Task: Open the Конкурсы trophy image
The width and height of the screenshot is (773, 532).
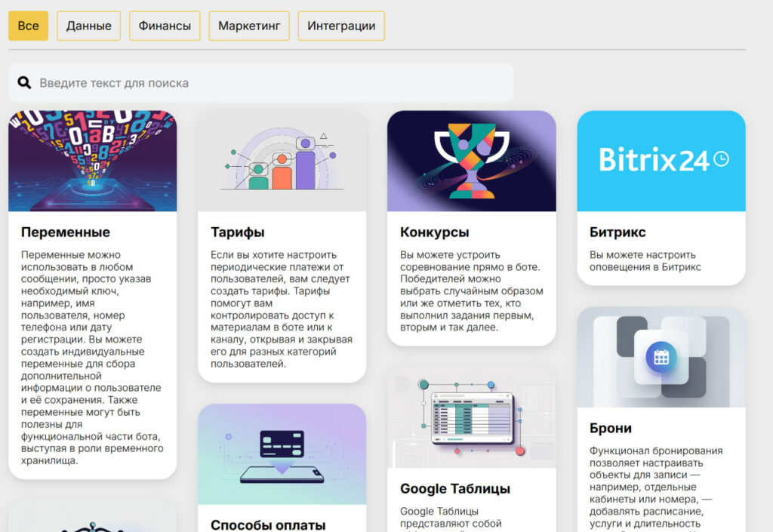Action: (472, 161)
